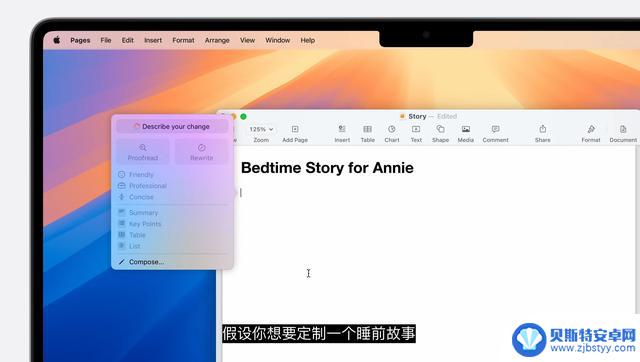
Task: Open the Edit menu
Action: coord(127,40)
